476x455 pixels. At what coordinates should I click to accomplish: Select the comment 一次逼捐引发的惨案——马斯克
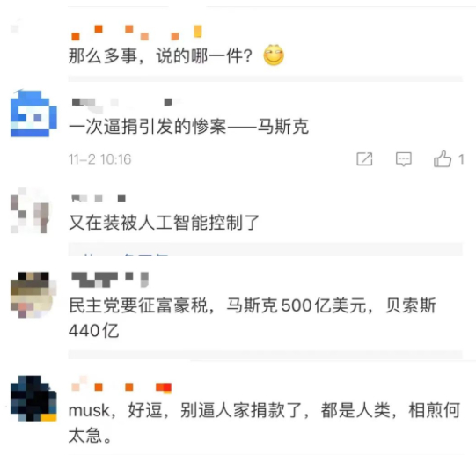[x=188, y=127]
